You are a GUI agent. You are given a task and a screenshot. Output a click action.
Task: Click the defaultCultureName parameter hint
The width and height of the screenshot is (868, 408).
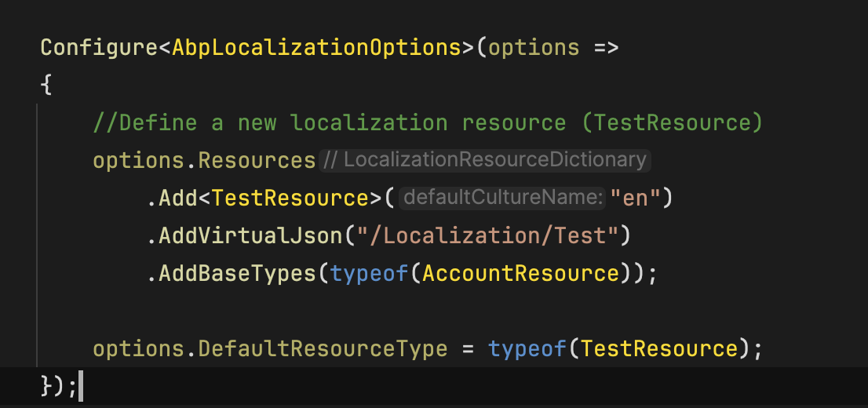[x=502, y=198]
